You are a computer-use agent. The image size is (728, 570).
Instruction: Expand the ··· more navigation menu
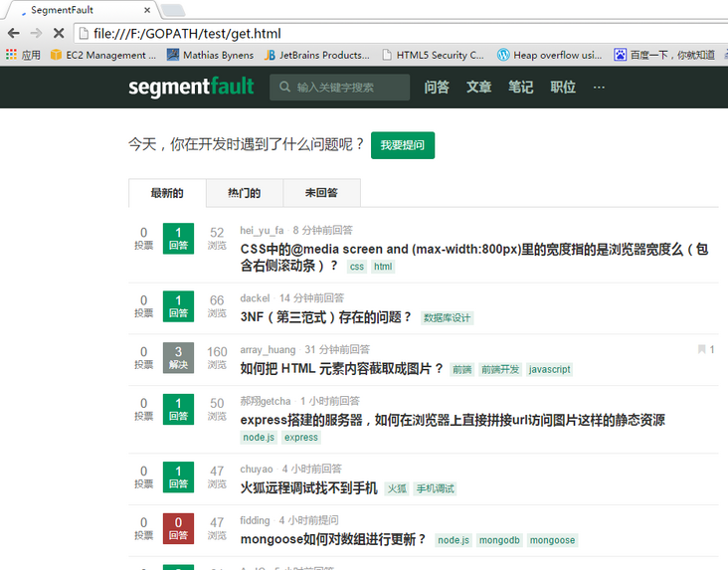pos(599,87)
